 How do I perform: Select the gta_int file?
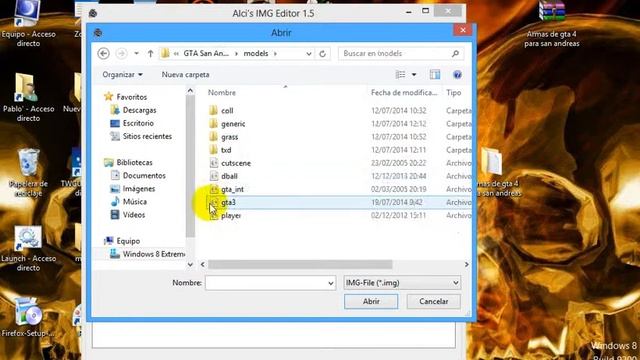click(x=226, y=189)
